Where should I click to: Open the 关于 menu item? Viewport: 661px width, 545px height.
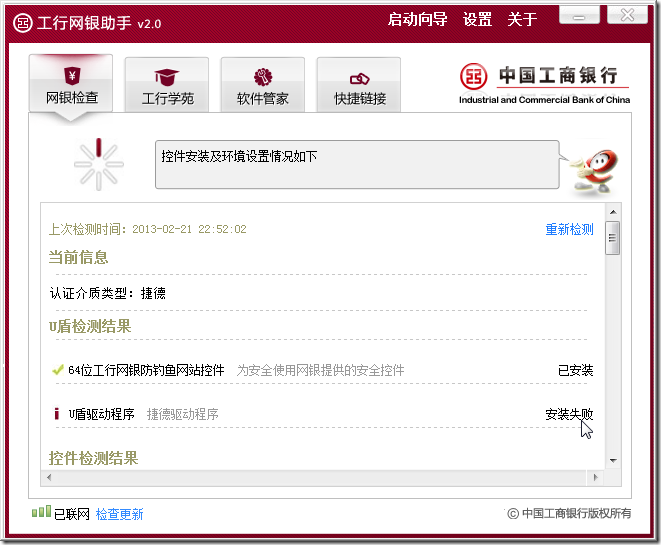click(522, 19)
